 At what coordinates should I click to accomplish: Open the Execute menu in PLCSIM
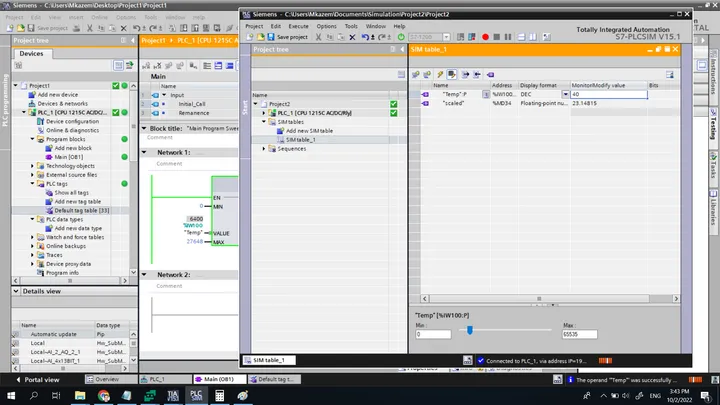click(298, 26)
